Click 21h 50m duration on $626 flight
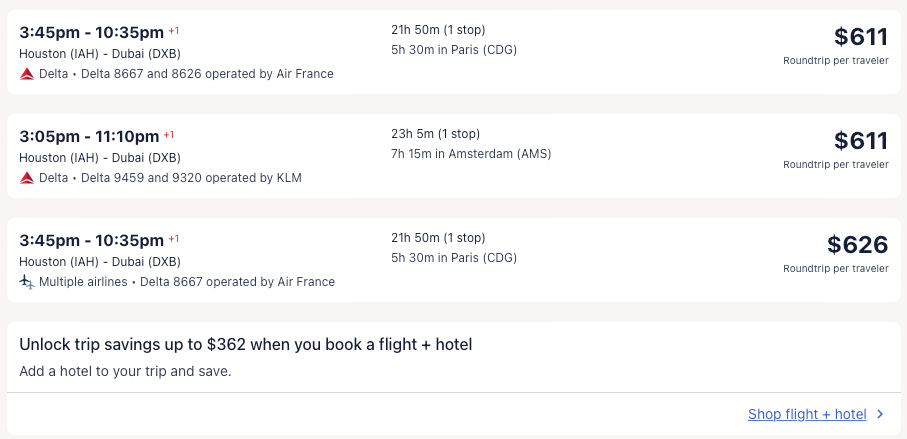The width and height of the screenshot is (907, 439). coord(437,238)
